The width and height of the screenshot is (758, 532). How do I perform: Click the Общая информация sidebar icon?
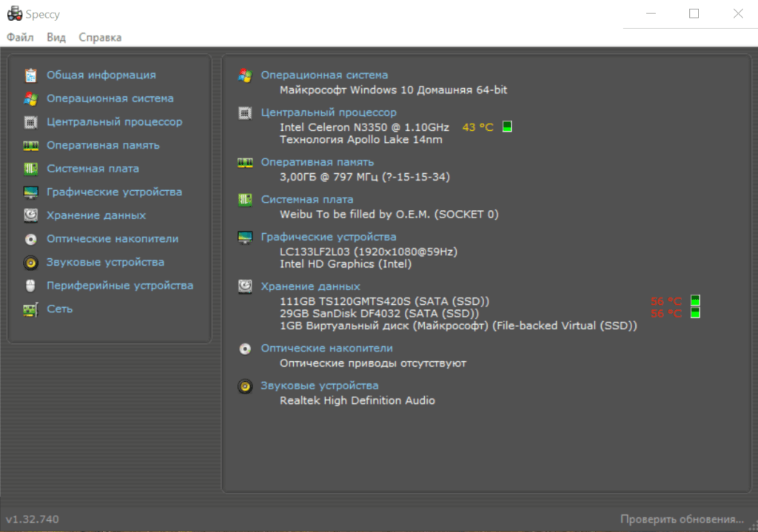(x=31, y=75)
